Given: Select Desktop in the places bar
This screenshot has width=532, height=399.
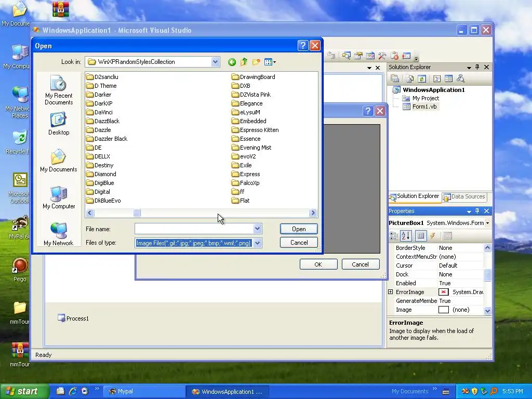Looking at the screenshot, I should pyautogui.click(x=59, y=124).
